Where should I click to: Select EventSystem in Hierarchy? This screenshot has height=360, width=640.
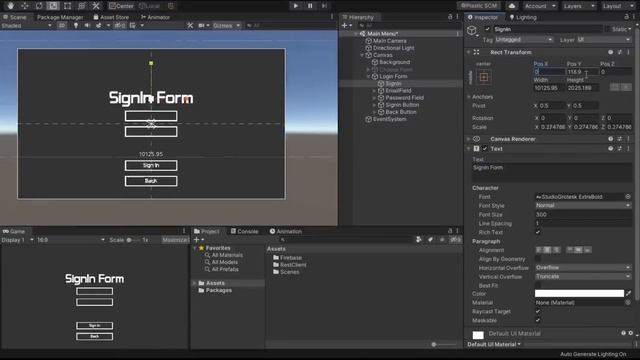(x=389, y=119)
